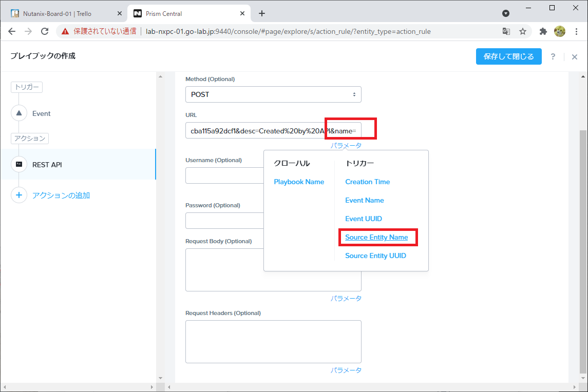Select REST API action in sidebar
This screenshot has width=588, height=392.
click(78, 165)
